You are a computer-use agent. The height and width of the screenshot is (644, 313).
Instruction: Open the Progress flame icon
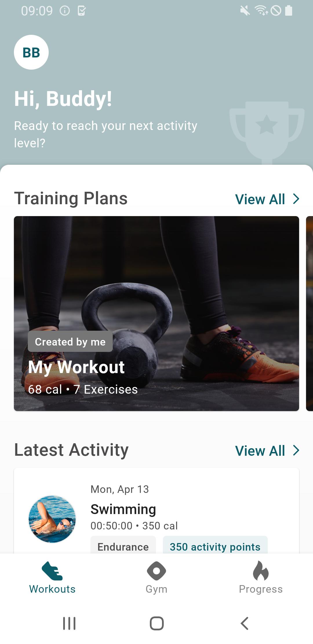tap(261, 571)
